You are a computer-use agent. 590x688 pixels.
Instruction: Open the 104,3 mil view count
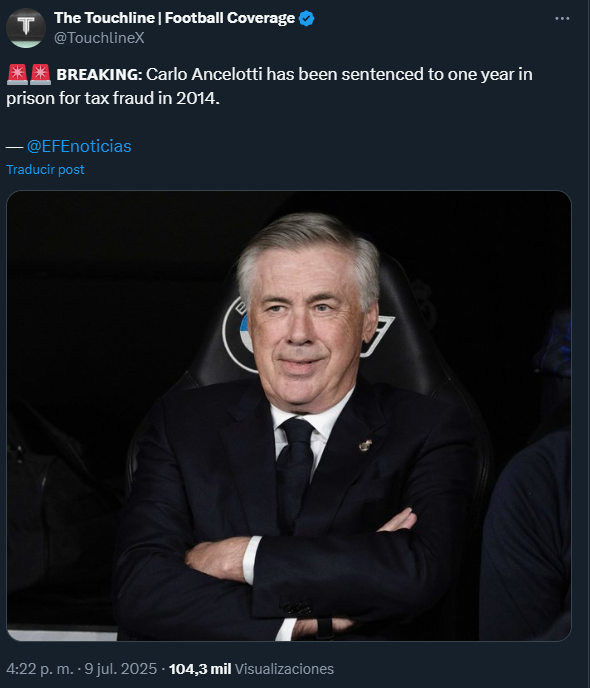200,669
